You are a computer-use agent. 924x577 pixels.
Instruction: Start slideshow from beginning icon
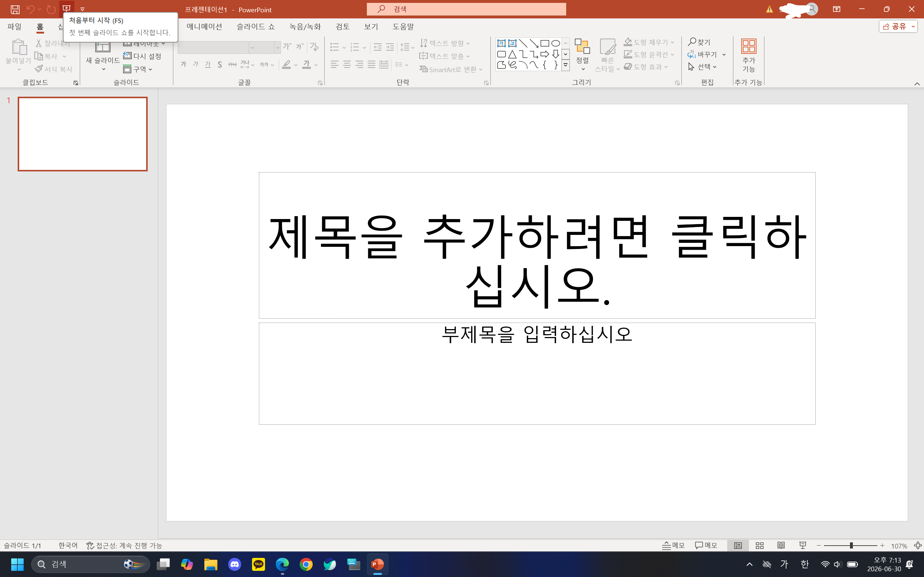[67, 8]
